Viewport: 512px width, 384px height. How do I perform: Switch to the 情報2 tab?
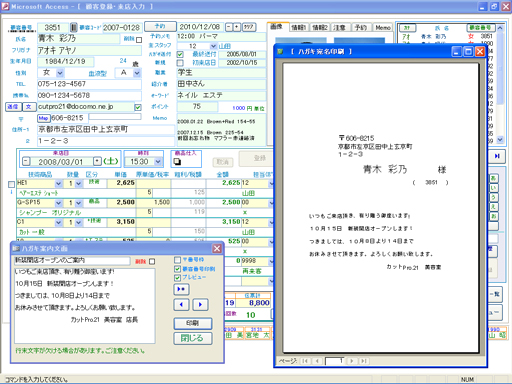(320, 27)
